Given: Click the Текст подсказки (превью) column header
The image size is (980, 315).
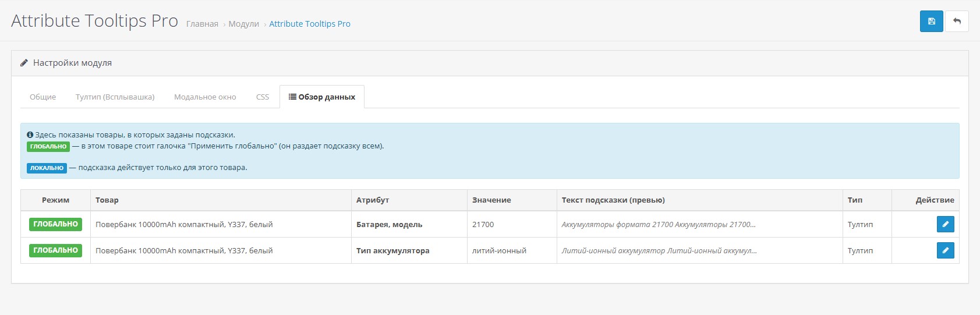Looking at the screenshot, I should [x=613, y=200].
